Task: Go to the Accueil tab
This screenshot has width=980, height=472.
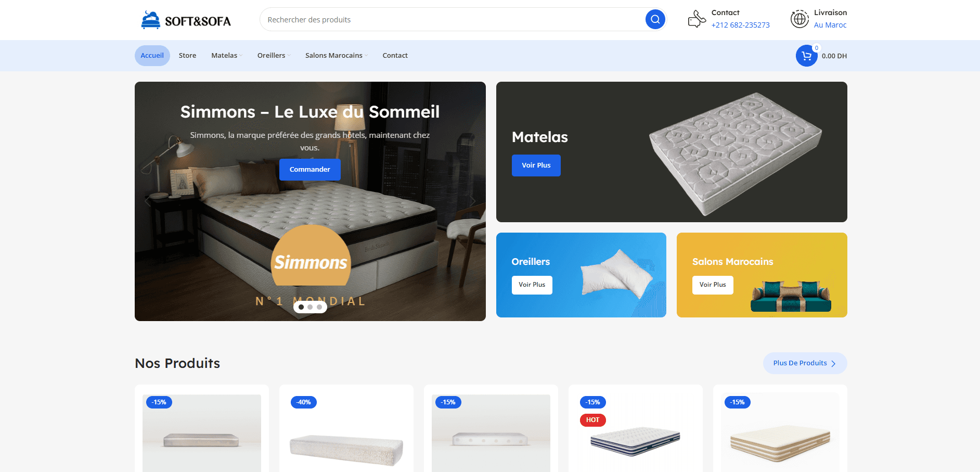Action: 152,56
